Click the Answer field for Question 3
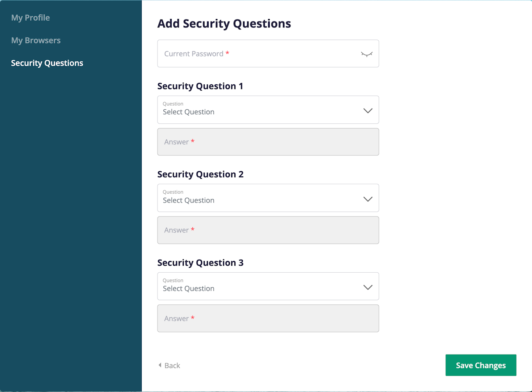The height and width of the screenshot is (392, 532). [x=268, y=318]
